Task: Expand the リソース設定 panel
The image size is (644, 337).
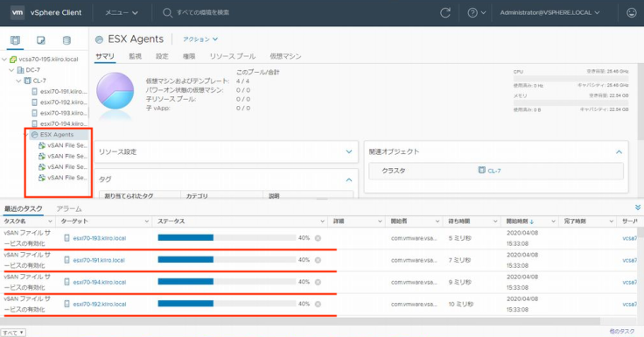Action: [349, 151]
